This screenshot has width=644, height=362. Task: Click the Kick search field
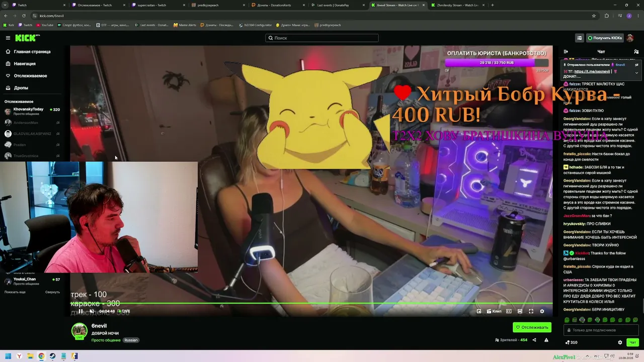[x=322, y=38]
